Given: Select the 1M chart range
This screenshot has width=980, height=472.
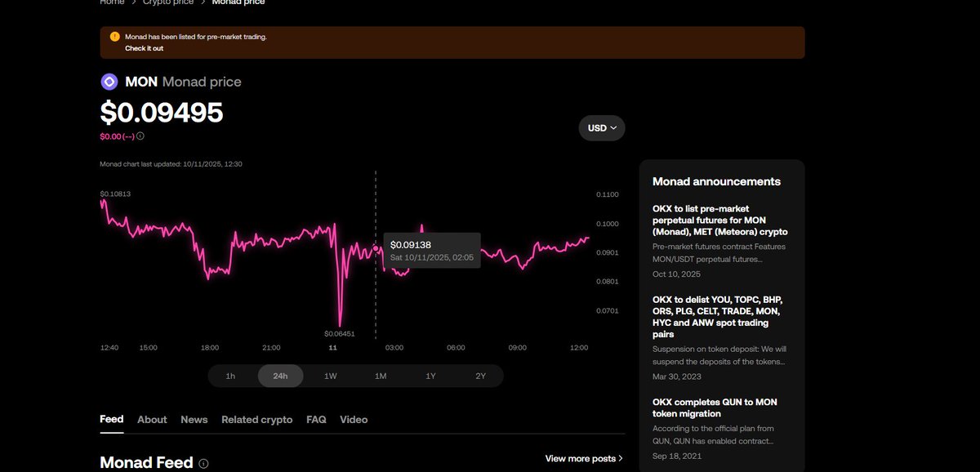Looking at the screenshot, I should (x=381, y=376).
